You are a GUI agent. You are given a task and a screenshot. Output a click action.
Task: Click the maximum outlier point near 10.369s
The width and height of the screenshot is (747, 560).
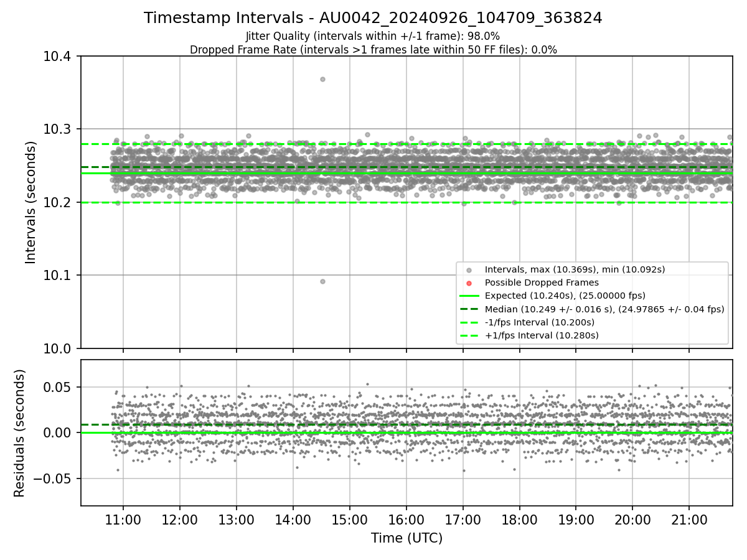pyautogui.click(x=322, y=79)
